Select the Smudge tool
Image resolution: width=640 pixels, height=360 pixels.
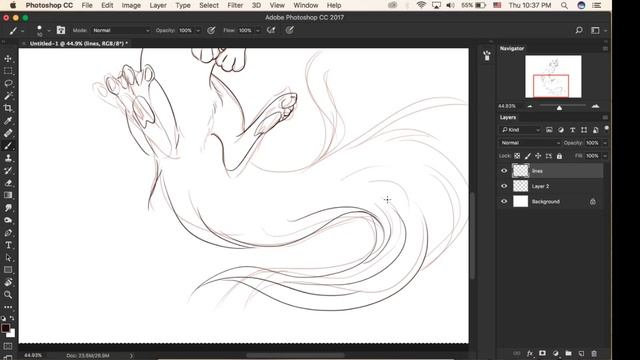point(8,208)
